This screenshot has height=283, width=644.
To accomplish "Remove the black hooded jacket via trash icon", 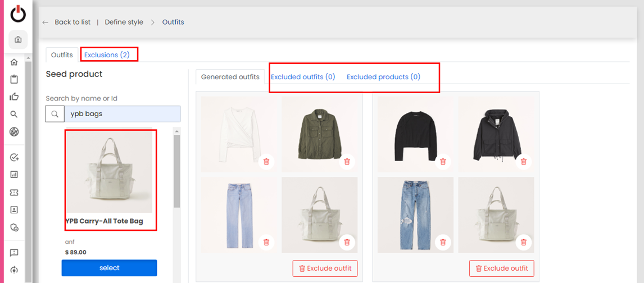I will point(524,162).
